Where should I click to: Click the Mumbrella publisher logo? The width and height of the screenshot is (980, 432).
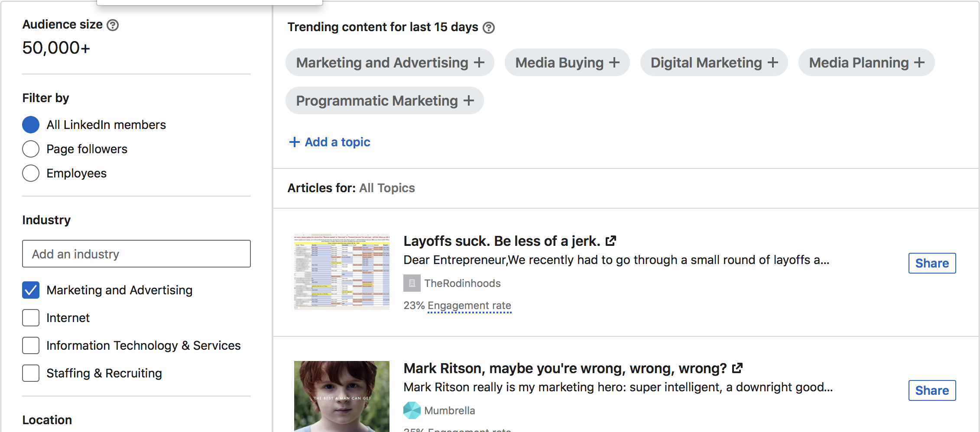(x=412, y=410)
